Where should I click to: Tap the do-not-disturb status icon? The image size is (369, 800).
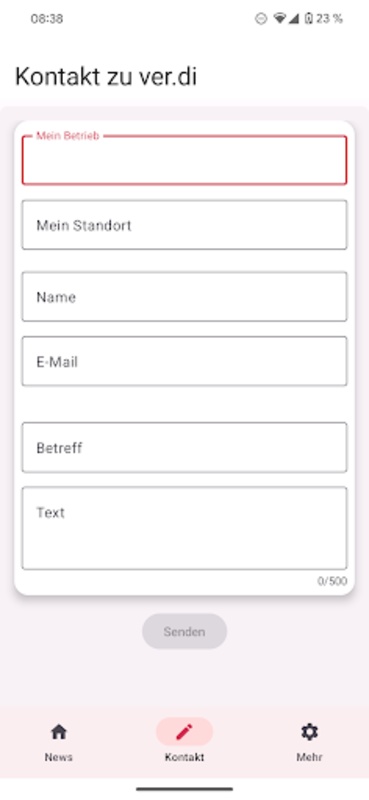point(261,19)
